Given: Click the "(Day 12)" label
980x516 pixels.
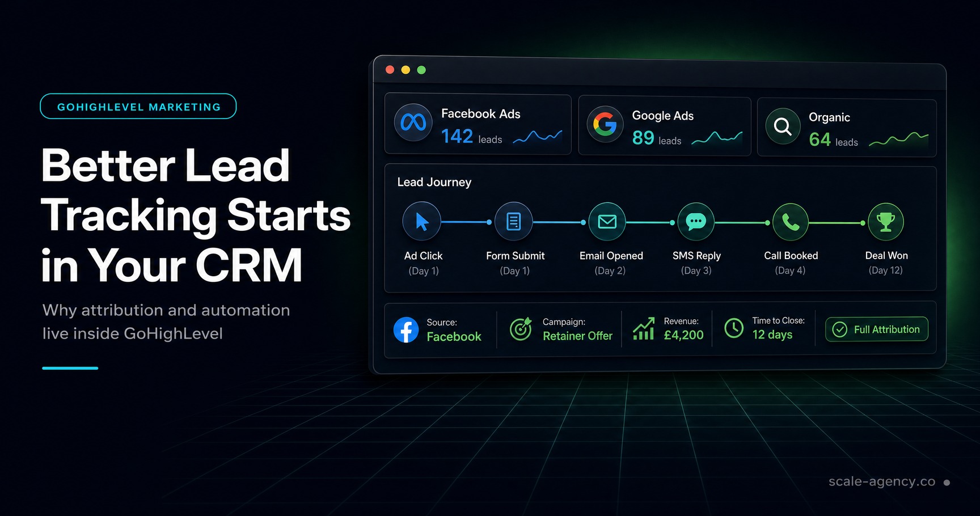Looking at the screenshot, I should click(x=885, y=270).
